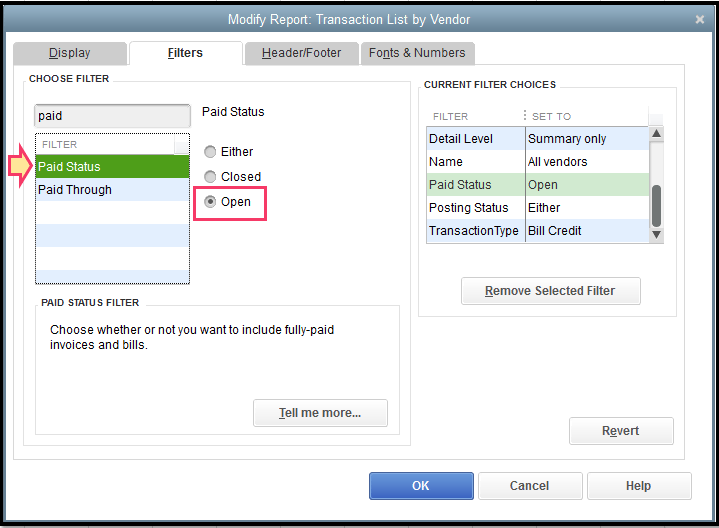Switch to the Display tab
Image resolution: width=719 pixels, height=528 pixels.
[x=69, y=53]
